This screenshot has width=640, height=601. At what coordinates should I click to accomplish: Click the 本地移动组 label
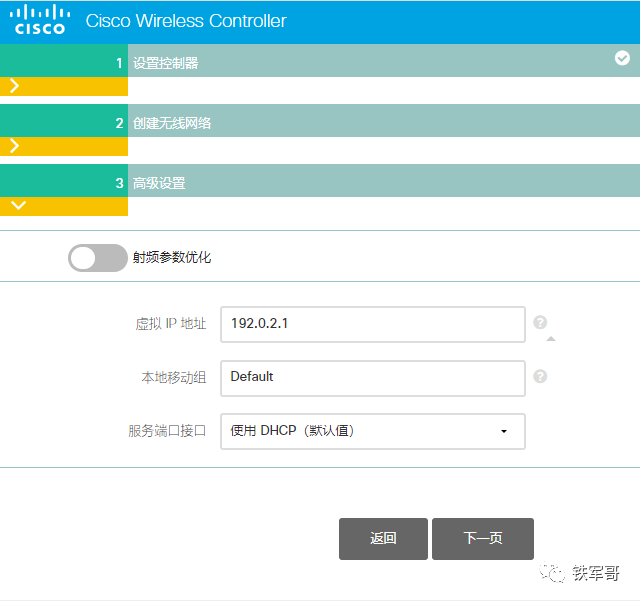point(173,378)
